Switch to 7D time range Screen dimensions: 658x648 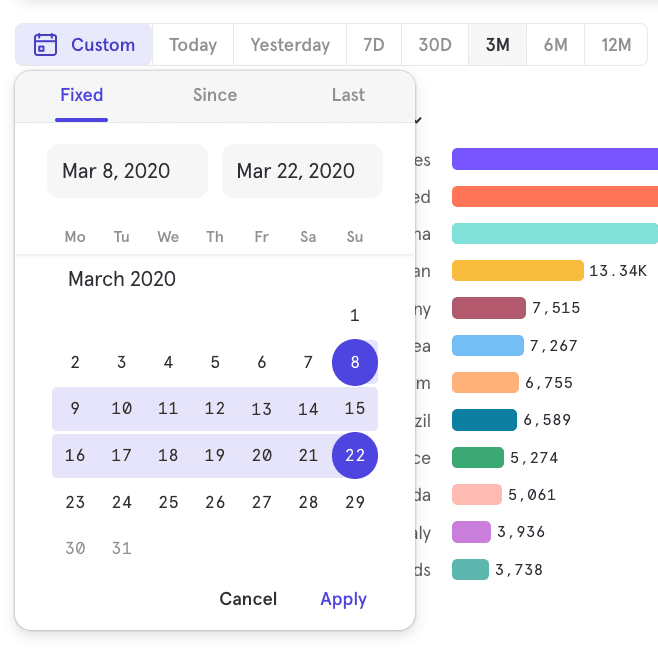tap(374, 45)
